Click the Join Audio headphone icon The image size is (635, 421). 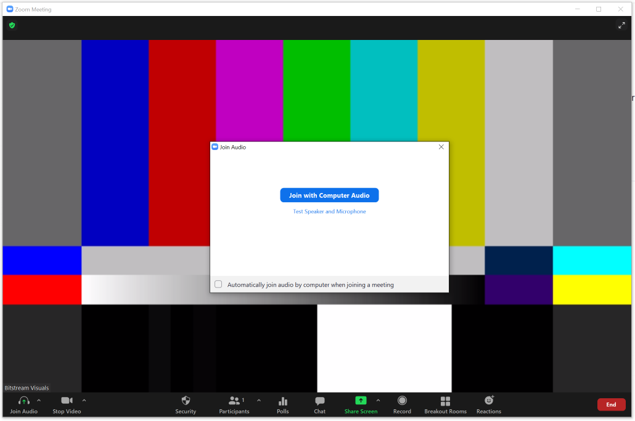click(x=23, y=401)
